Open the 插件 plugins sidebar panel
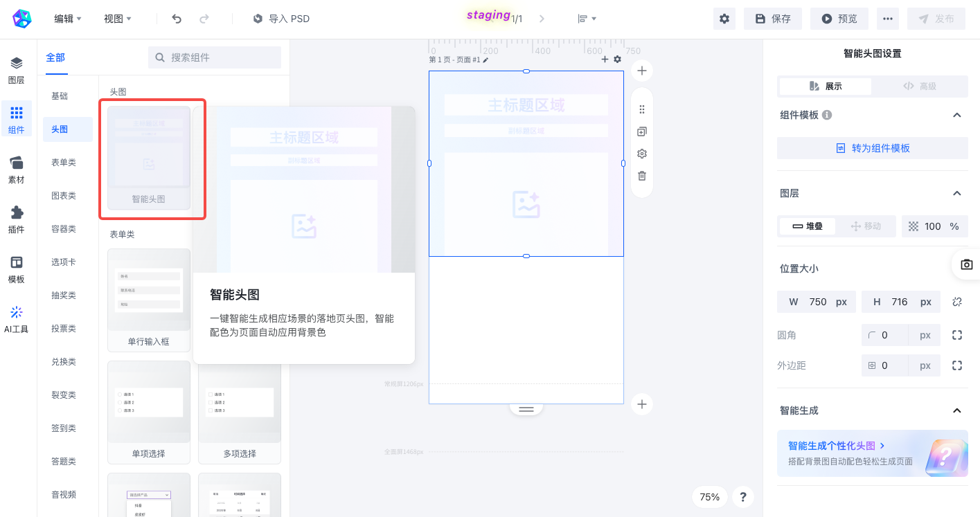Image resolution: width=980 pixels, height=517 pixels. point(16,220)
